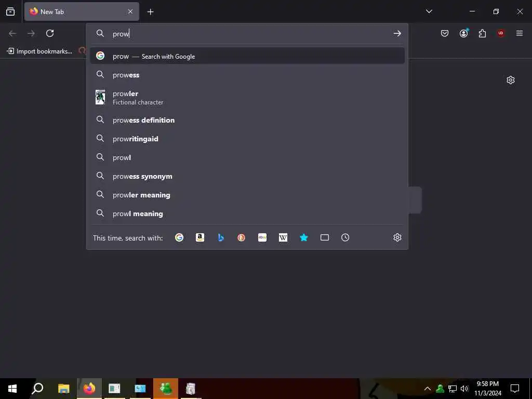Open the Extensions puzzle icon
Viewport: 532px width, 399px height.
click(x=482, y=33)
